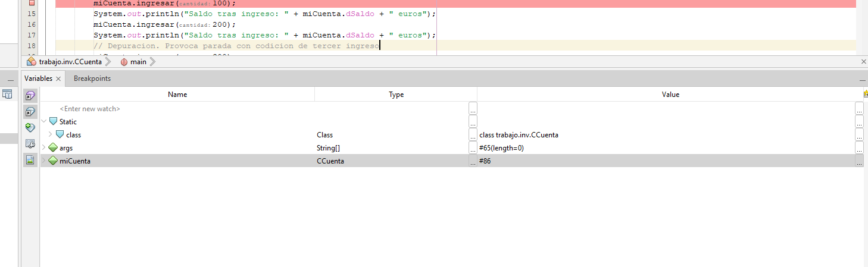868x267 pixels.
Task: Close the Variables tab
Action: point(58,78)
